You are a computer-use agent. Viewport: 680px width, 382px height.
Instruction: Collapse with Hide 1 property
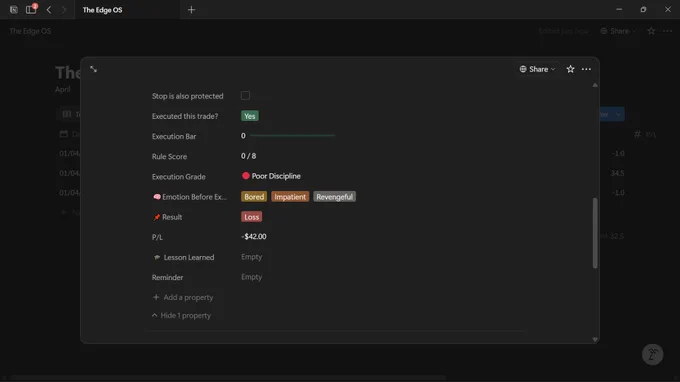click(x=181, y=316)
